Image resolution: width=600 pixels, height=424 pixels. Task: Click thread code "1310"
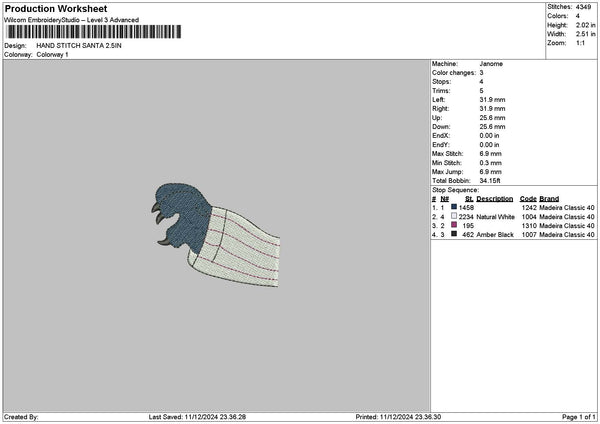click(529, 226)
